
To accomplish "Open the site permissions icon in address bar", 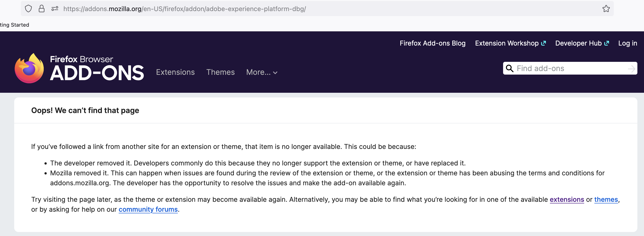I will 55,9.
